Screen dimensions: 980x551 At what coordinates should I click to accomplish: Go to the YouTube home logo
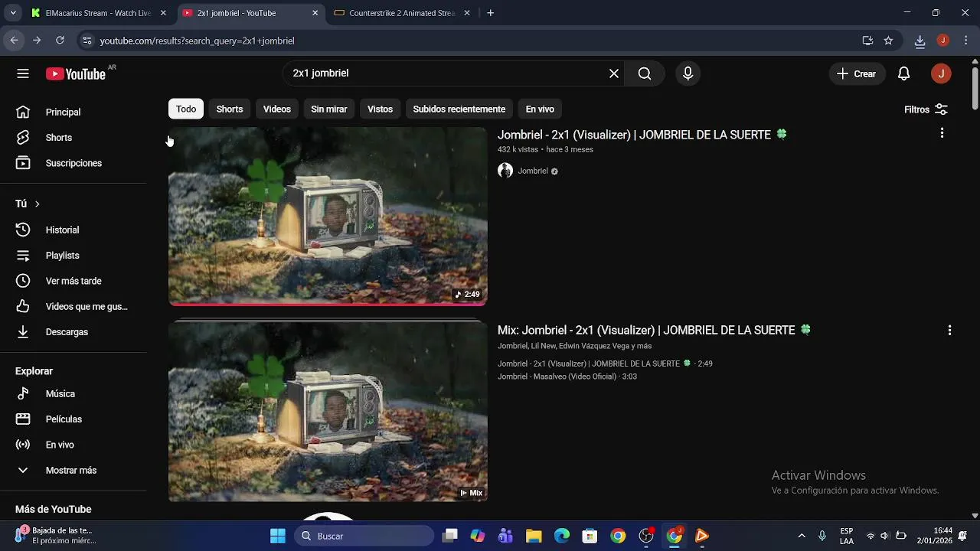tap(76, 73)
